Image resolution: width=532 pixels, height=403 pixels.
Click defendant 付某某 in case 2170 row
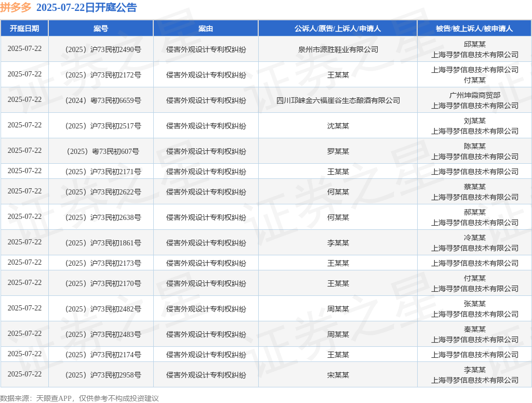[x=475, y=278]
